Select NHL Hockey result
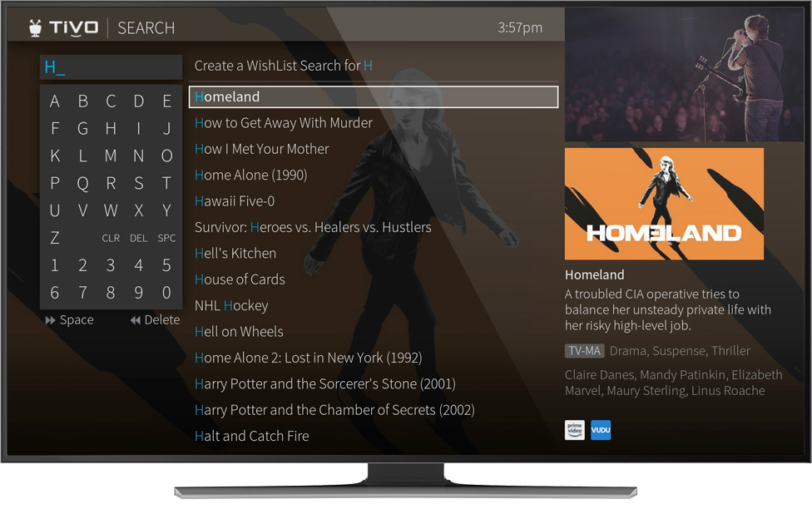This screenshot has width=812, height=519. 231,305
